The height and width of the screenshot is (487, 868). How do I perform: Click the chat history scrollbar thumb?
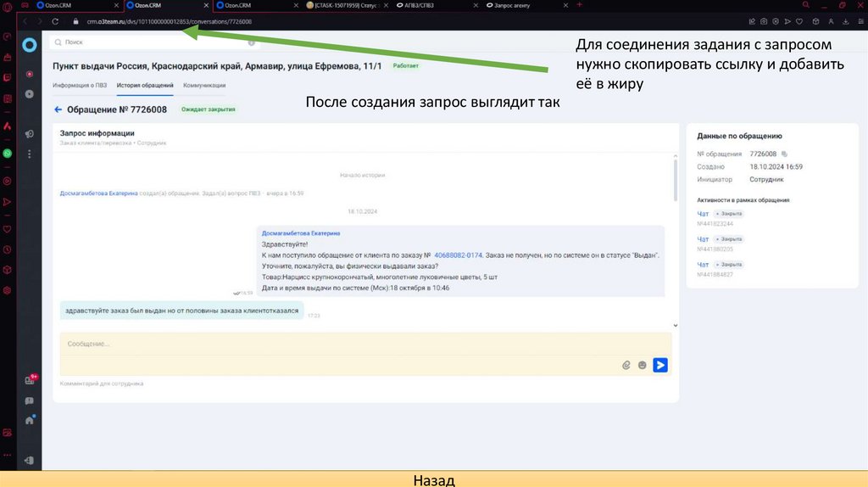[x=676, y=180]
